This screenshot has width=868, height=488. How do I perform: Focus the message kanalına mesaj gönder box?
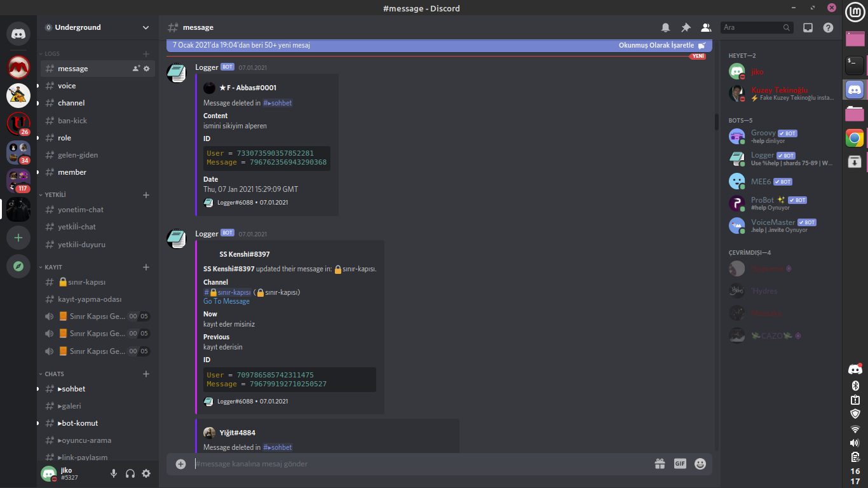[x=420, y=464]
